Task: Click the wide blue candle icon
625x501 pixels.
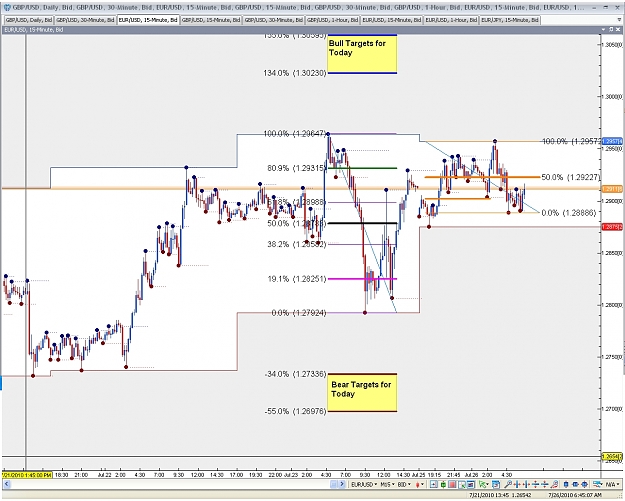Action: (x=575, y=485)
